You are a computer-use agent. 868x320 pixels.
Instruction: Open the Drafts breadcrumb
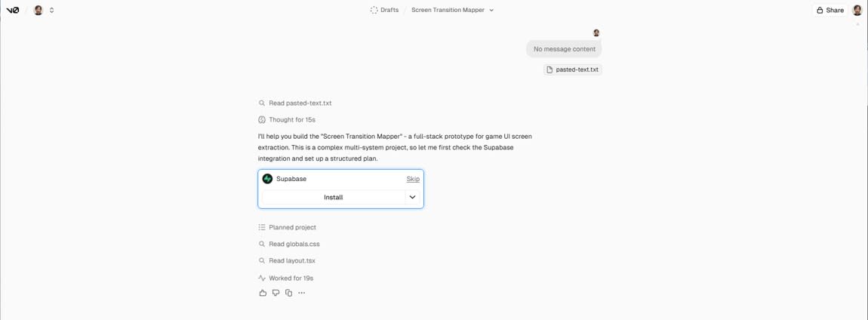coord(384,11)
